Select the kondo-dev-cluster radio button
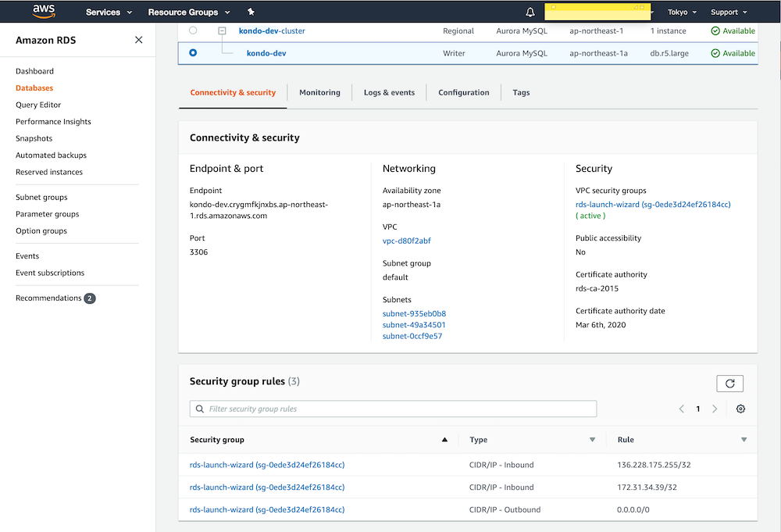This screenshot has height=532, width=781. pyautogui.click(x=193, y=30)
